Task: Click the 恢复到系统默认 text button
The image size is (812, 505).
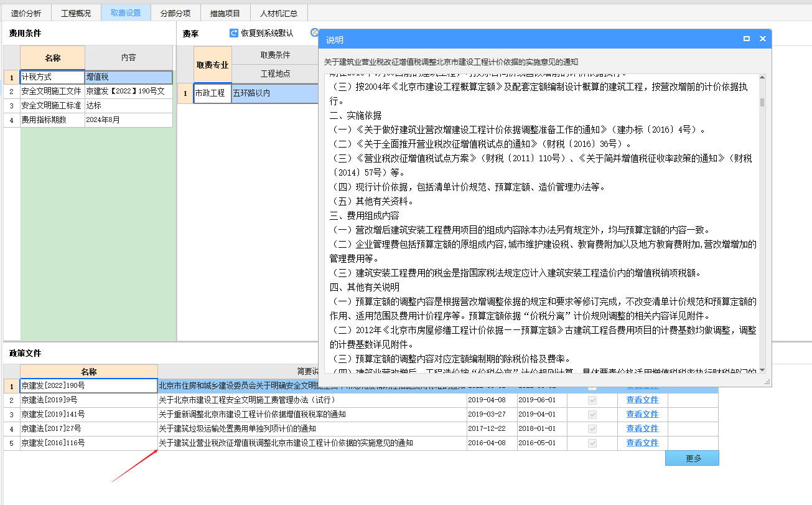Action: click(267, 33)
